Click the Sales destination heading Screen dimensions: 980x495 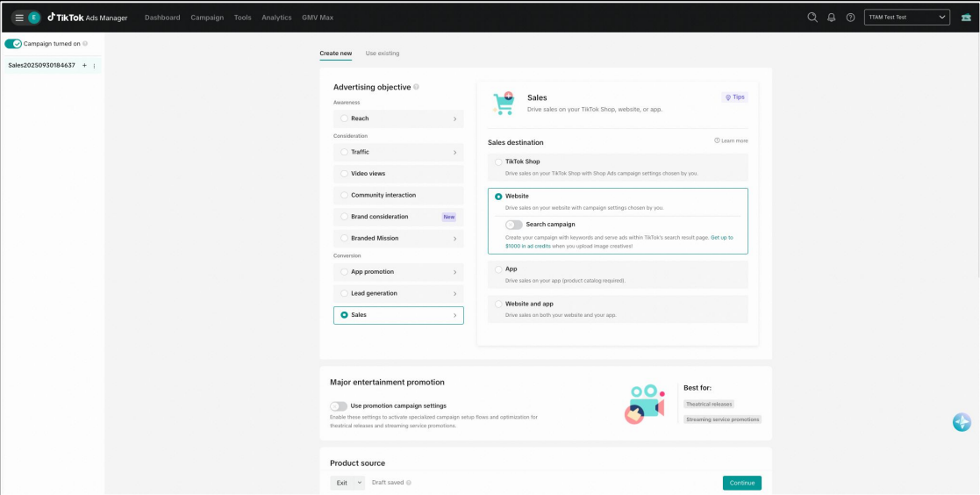click(516, 142)
